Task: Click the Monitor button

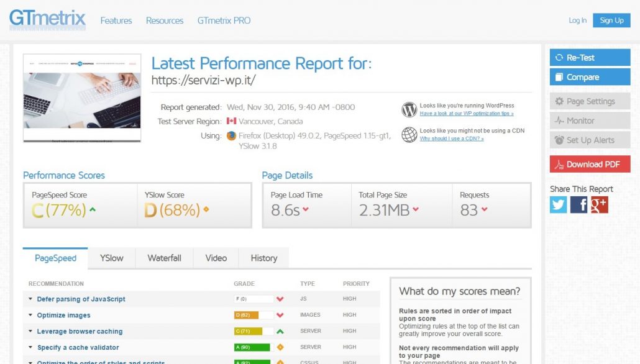Action: pos(590,121)
